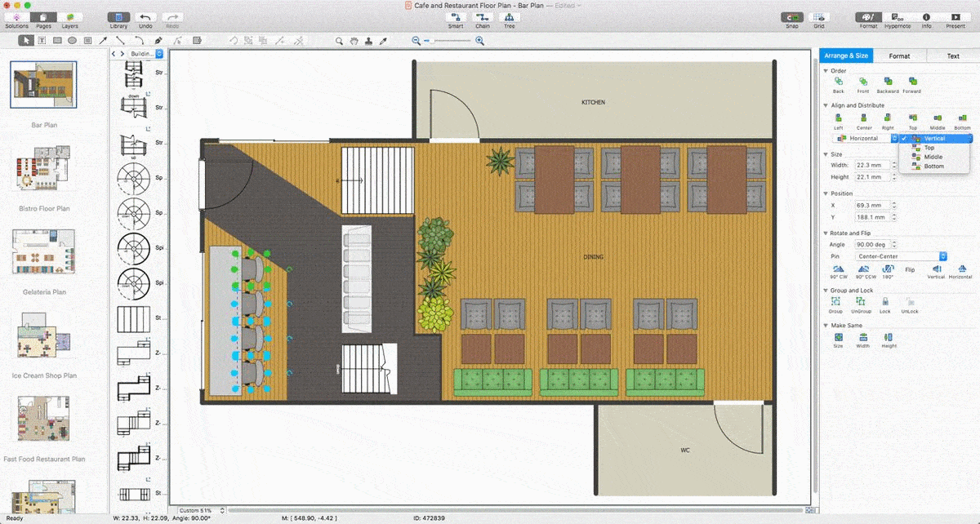Viewport: 980px width, 524px height.
Task: Lock the selected object
Action: (x=884, y=303)
